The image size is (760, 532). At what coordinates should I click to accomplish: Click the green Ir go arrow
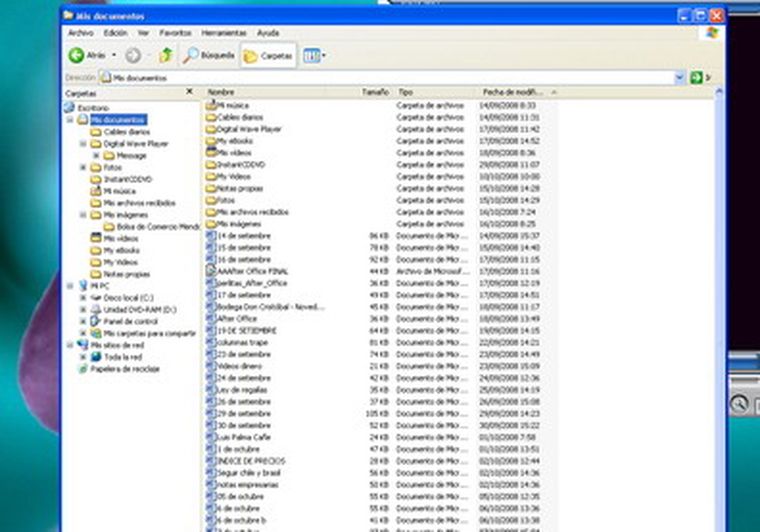pos(696,77)
